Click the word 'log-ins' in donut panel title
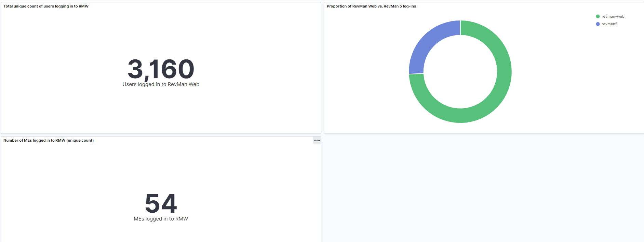Screen dimensions: 644x242 tap(410, 6)
